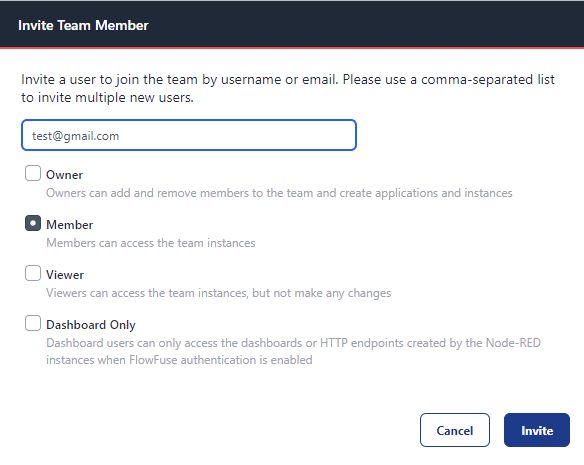Send invitation with the Invite button
The width and height of the screenshot is (584, 465).
point(537,430)
